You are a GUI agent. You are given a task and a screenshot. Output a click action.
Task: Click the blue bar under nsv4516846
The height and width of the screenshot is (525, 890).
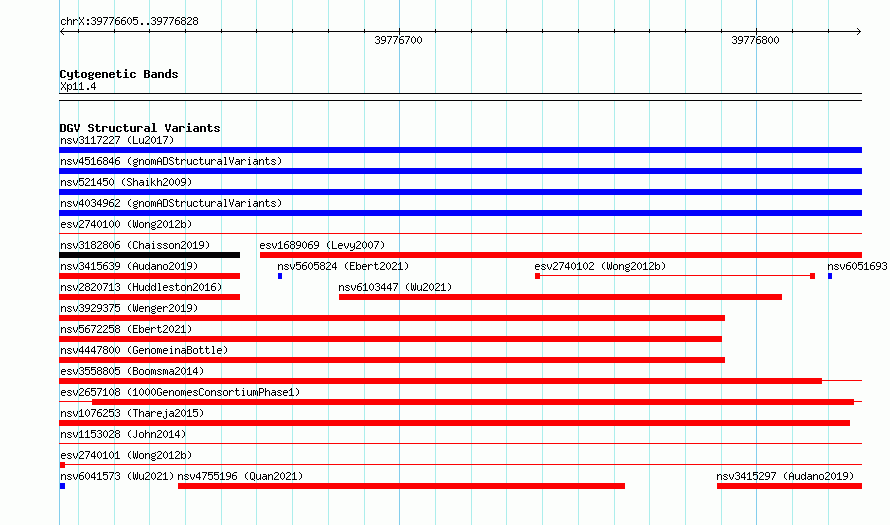click(460, 171)
